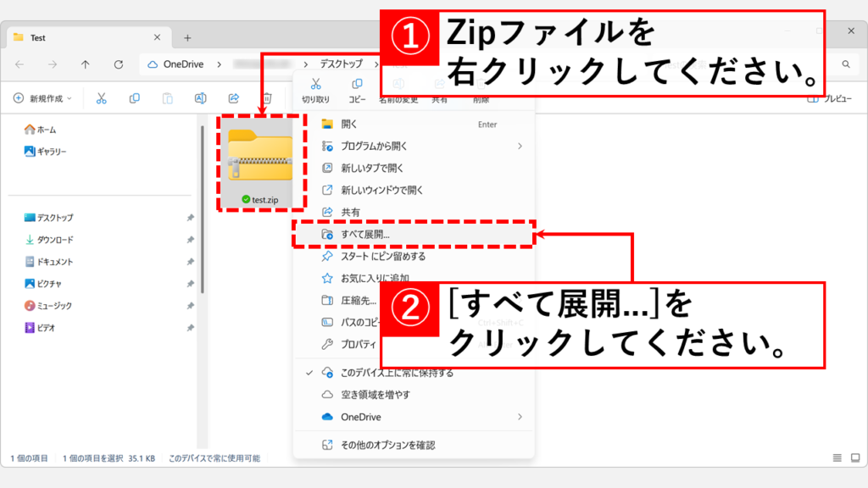The image size is (868, 488).
Task: Unpin ダウンロード from quick access
Action: tap(191, 240)
